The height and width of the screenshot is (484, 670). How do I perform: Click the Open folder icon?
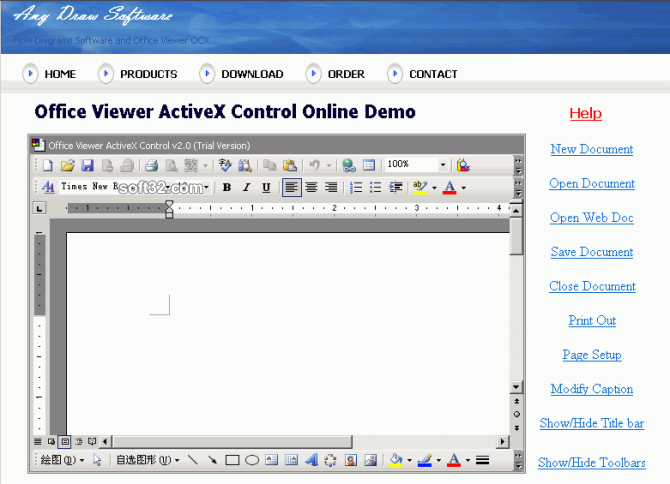point(68,165)
